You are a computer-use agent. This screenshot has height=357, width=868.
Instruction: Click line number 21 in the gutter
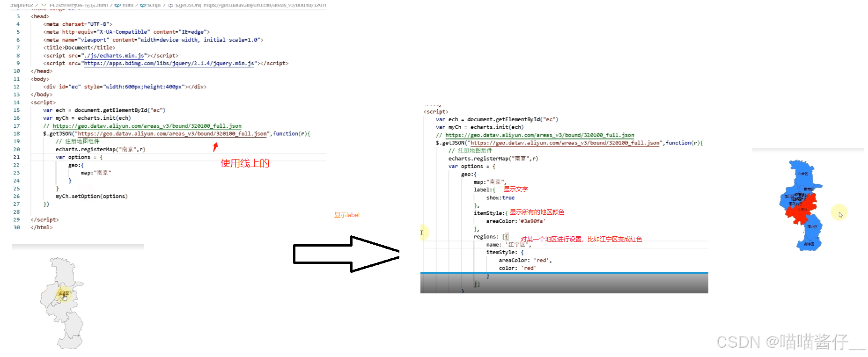pos(17,157)
